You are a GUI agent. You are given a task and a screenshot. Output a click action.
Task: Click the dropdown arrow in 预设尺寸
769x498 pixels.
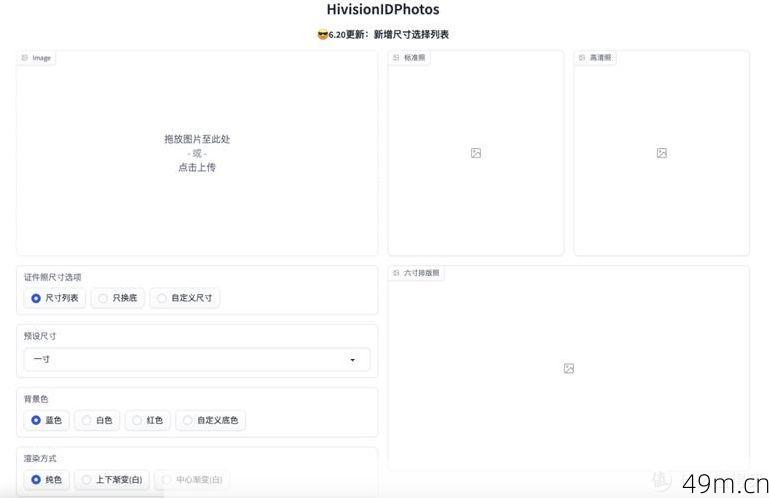[x=353, y=360]
